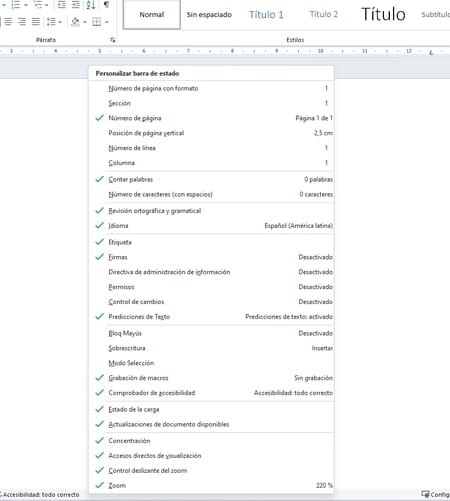Enable Directiva de administración de información
450x501 pixels.
point(212,272)
